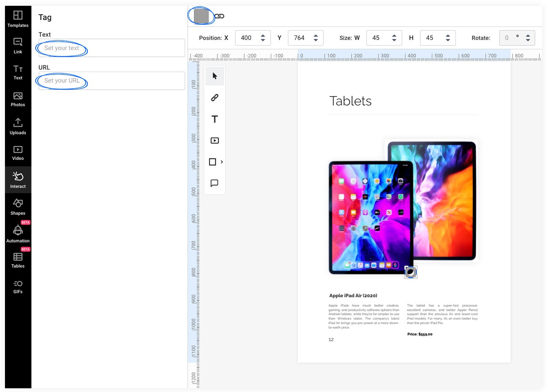Click the Tablets heading on the page
Screen dimensions: 547x392
point(350,101)
